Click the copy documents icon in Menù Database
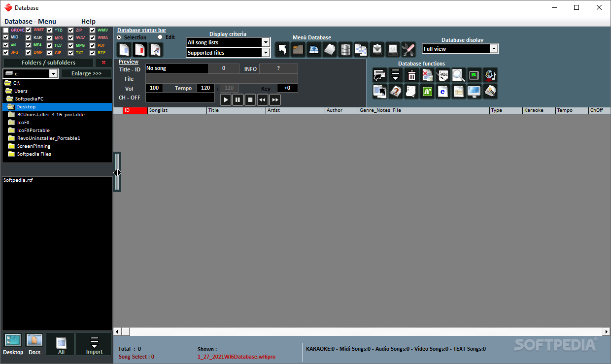This screenshot has width=611, height=364. [361, 49]
